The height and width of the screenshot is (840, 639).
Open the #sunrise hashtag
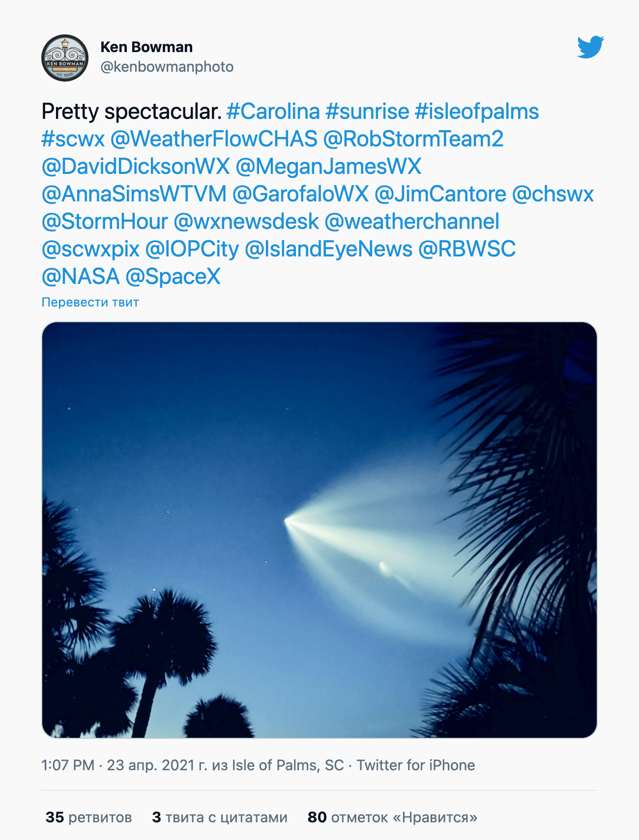(367, 112)
